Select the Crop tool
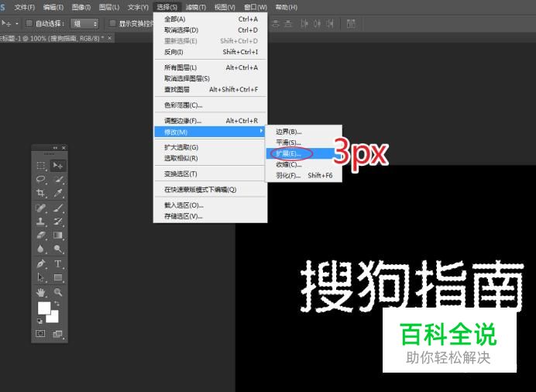 point(41,194)
